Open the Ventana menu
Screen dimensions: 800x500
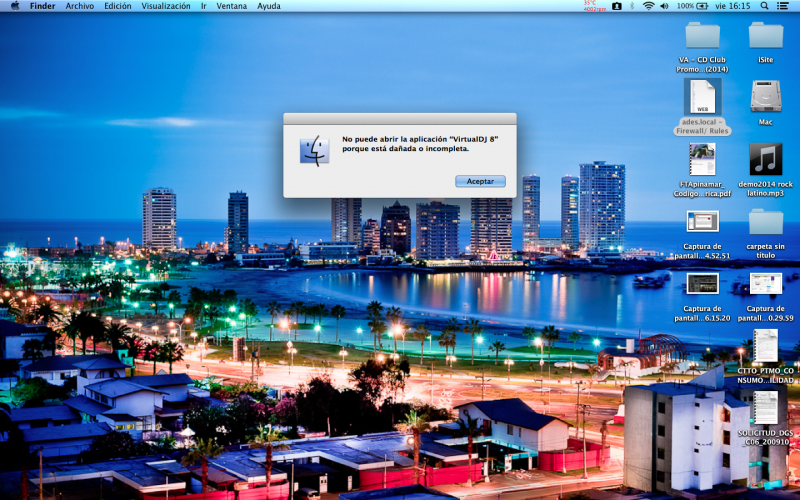coord(232,6)
